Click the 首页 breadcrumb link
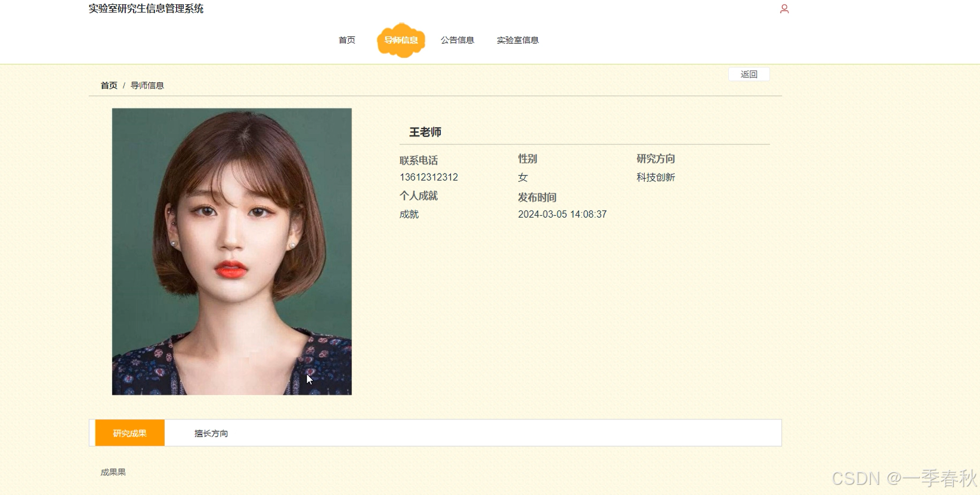This screenshot has width=980, height=495. click(x=109, y=85)
